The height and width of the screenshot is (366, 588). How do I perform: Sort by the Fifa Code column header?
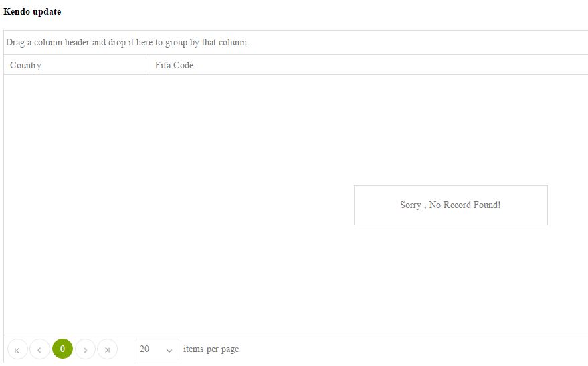click(x=175, y=65)
